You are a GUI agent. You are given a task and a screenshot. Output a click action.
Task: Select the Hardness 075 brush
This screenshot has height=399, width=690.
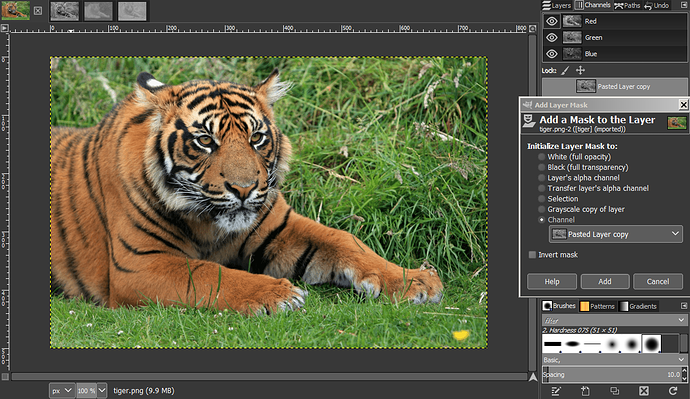[652, 344]
